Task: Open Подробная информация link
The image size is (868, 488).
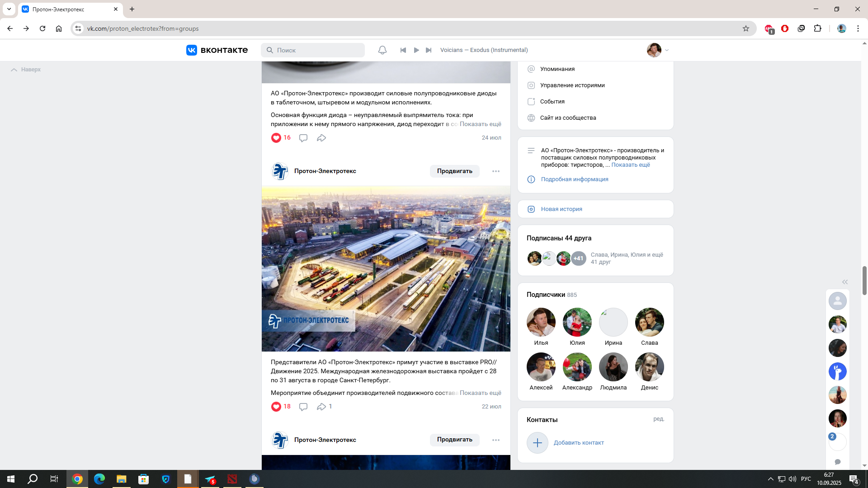Action: [574, 179]
